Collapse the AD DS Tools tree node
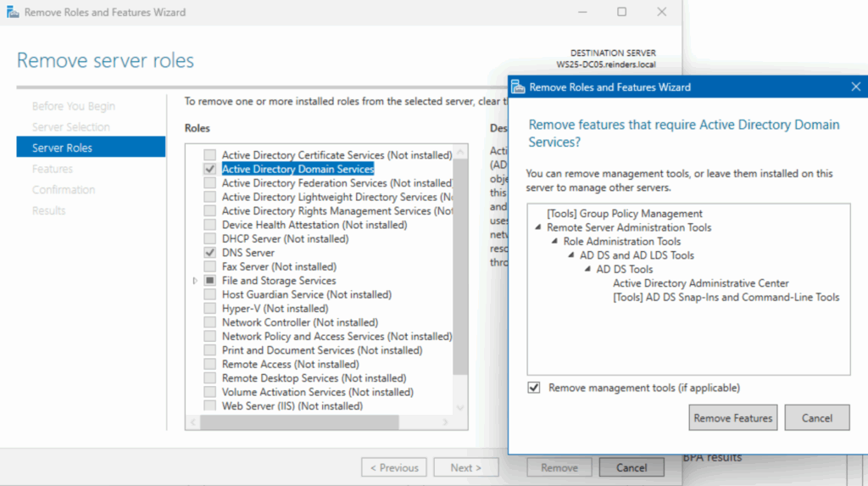This screenshot has height=486, width=868. (x=587, y=269)
